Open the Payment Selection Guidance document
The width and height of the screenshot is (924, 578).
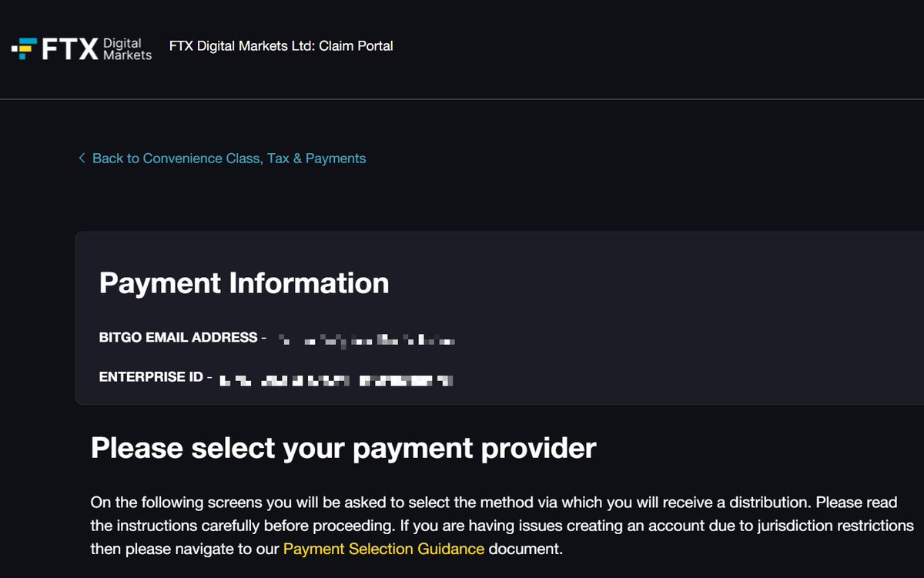click(x=383, y=550)
